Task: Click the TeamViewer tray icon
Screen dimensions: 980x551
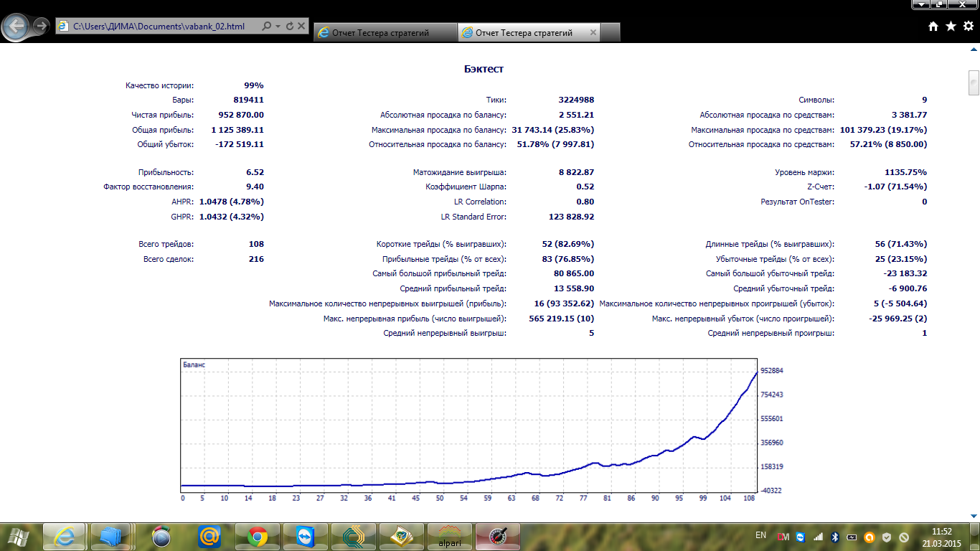Action: [800, 536]
